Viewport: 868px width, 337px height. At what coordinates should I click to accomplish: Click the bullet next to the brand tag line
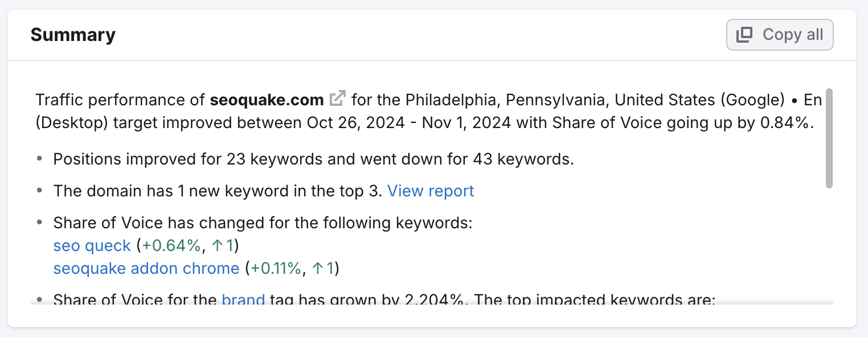[x=39, y=299]
